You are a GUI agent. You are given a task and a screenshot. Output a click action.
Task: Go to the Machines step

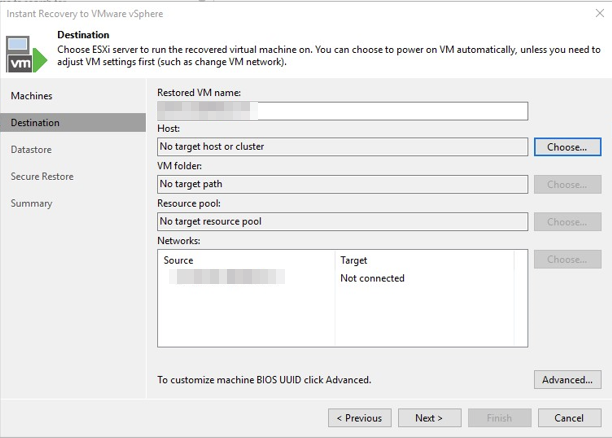click(31, 96)
